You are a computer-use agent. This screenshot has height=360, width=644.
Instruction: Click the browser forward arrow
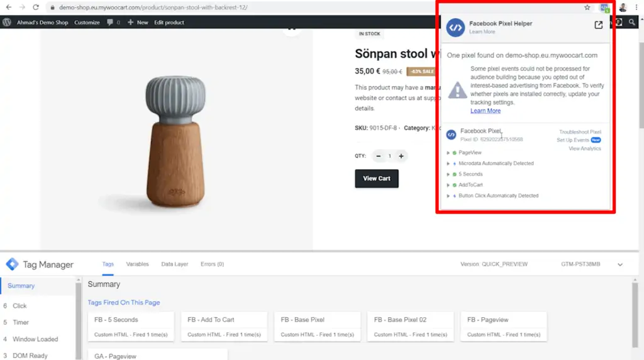(22, 7)
